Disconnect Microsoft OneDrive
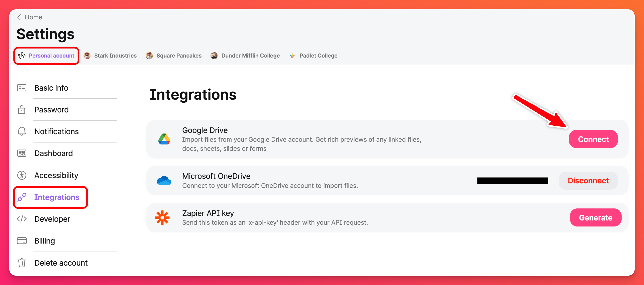The height and width of the screenshot is (285, 644). tap(588, 181)
